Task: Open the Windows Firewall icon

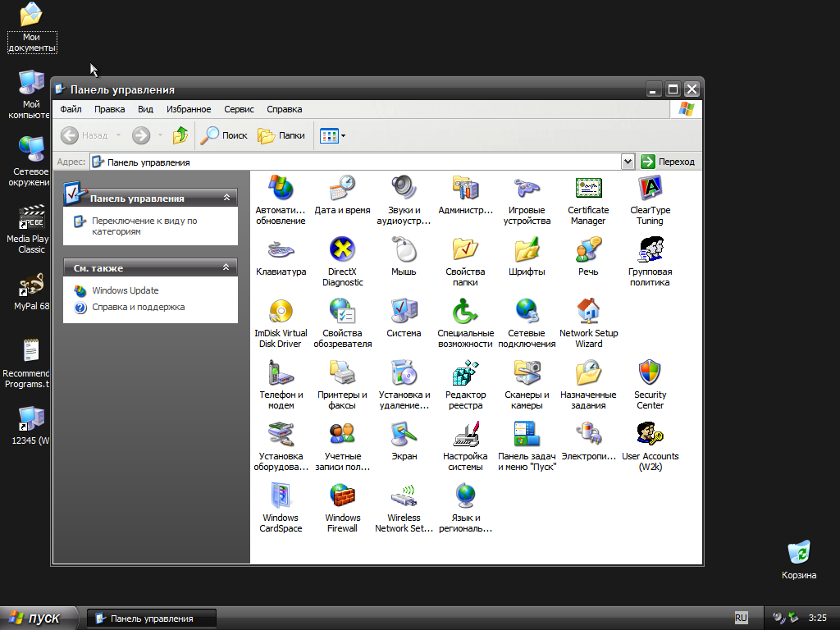Action: click(342, 497)
